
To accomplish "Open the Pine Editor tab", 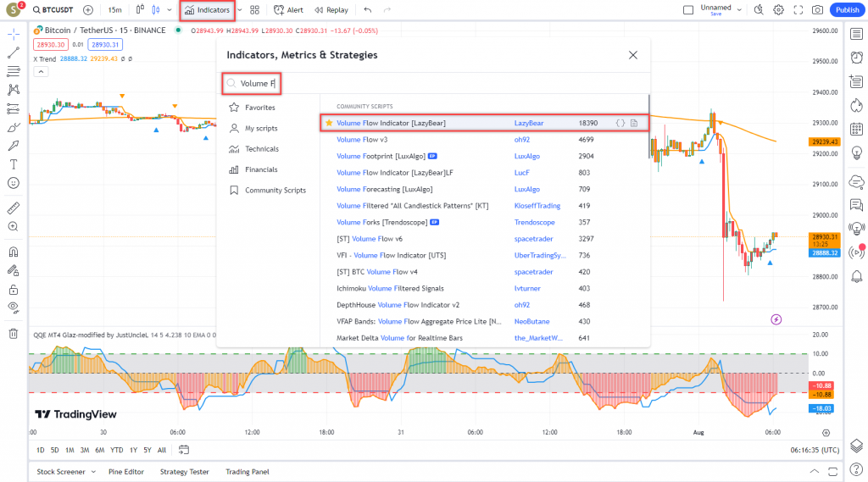I will (x=125, y=472).
